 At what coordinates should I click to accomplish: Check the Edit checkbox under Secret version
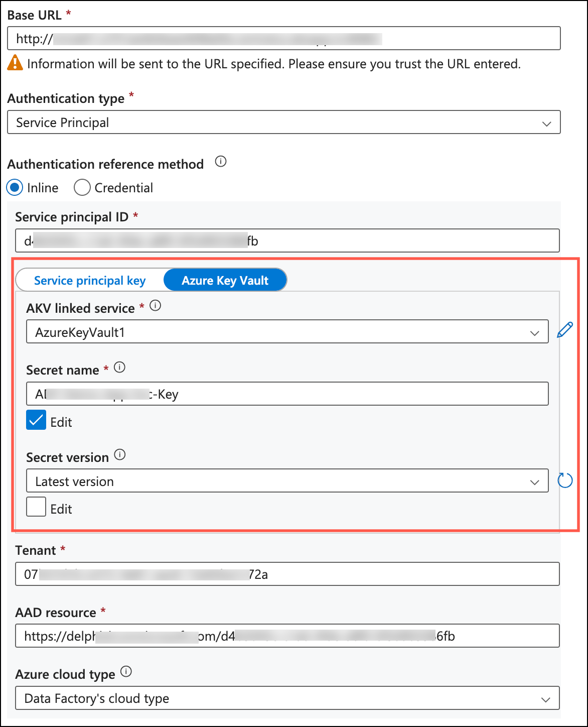(36, 507)
